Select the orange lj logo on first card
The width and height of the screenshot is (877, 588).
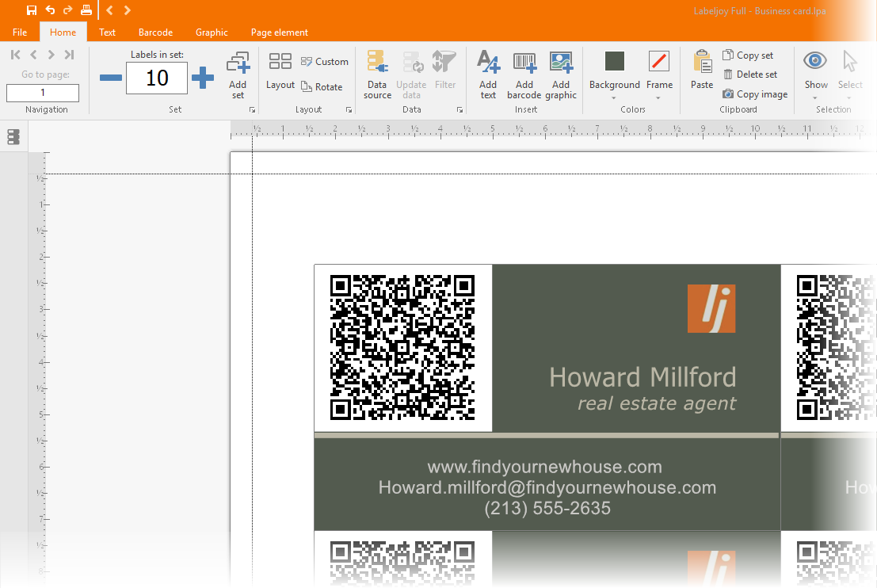711,309
